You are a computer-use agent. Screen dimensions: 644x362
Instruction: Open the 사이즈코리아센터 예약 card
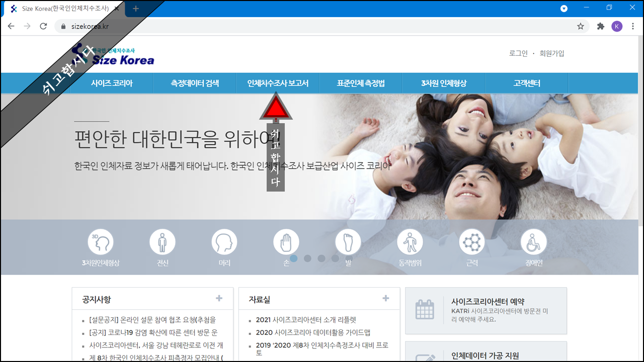pyautogui.click(x=486, y=310)
